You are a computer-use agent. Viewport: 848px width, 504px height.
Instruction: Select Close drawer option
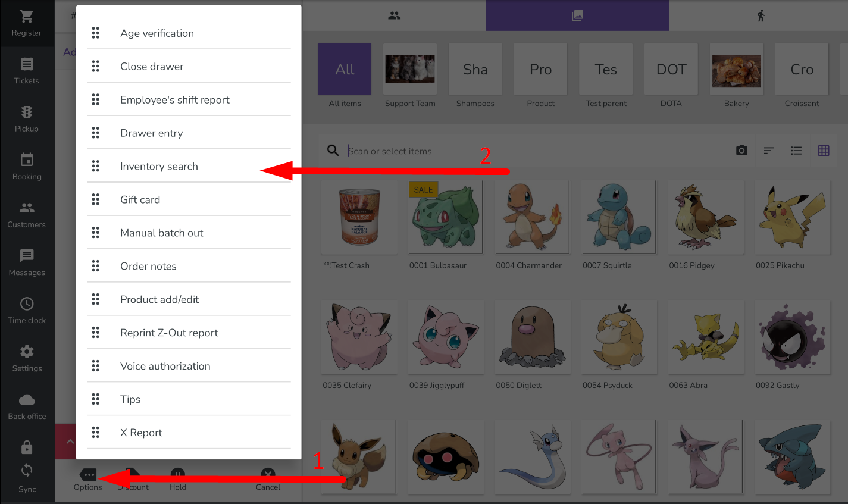click(x=189, y=67)
